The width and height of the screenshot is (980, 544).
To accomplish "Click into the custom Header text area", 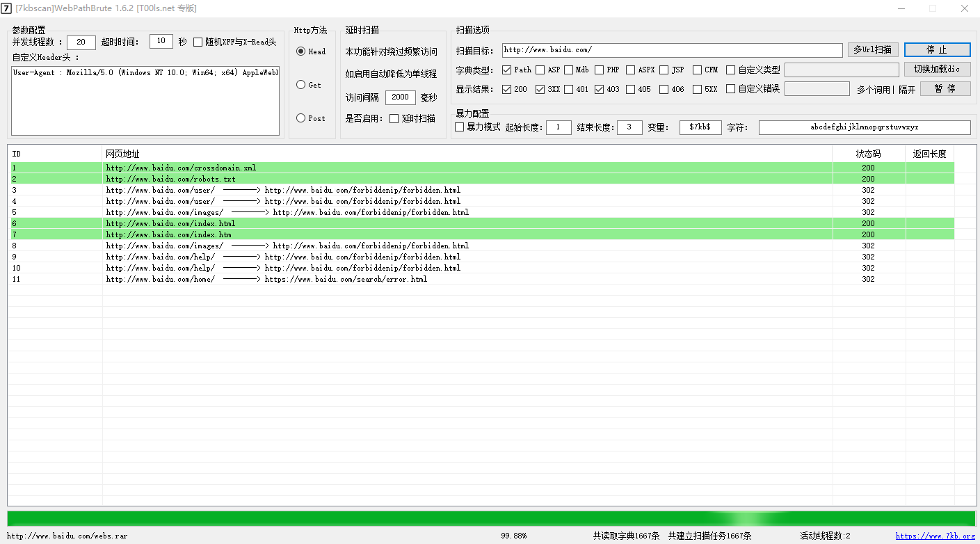I will 145,101.
